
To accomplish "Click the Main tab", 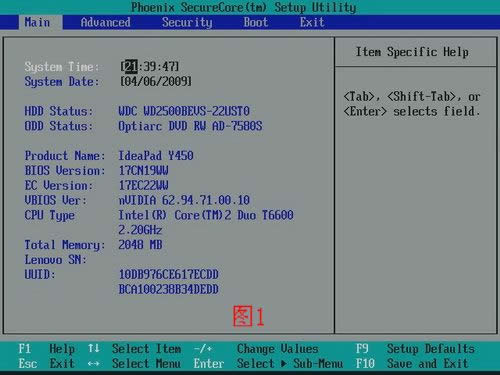I will 37,22.
